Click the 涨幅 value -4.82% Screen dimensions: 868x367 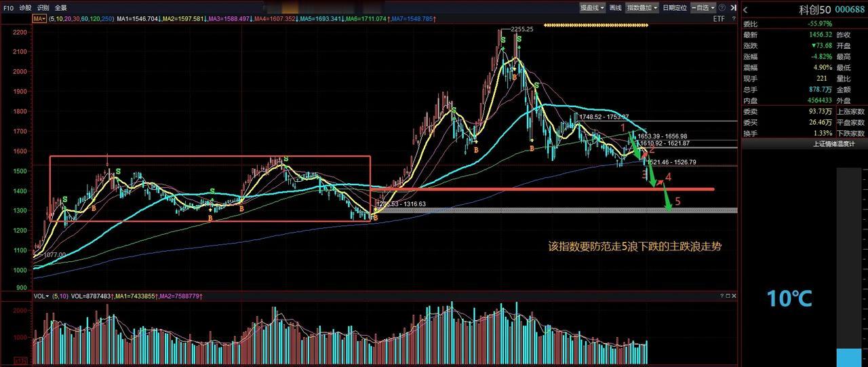[821, 56]
